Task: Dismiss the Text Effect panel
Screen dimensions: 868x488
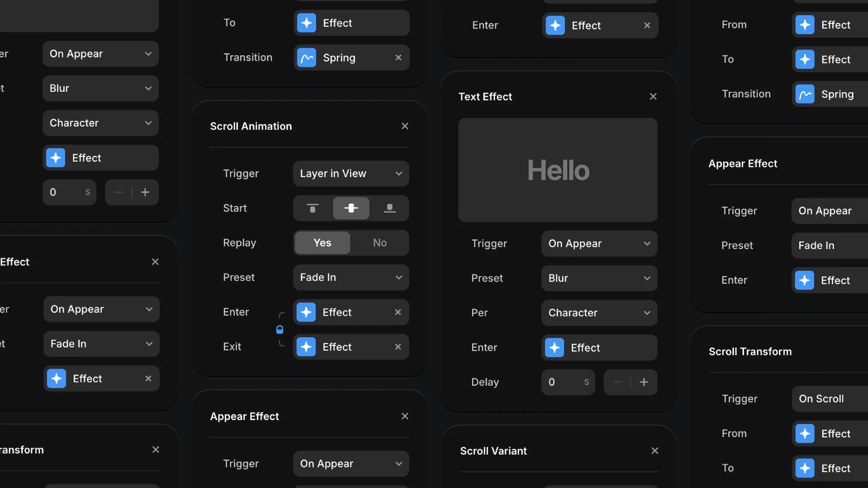Action: click(x=653, y=96)
